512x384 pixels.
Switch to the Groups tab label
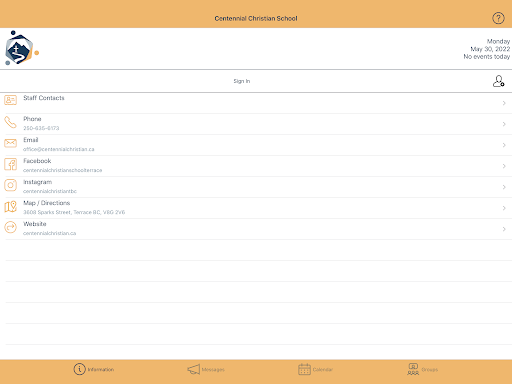pyautogui.click(x=430, y=370)
